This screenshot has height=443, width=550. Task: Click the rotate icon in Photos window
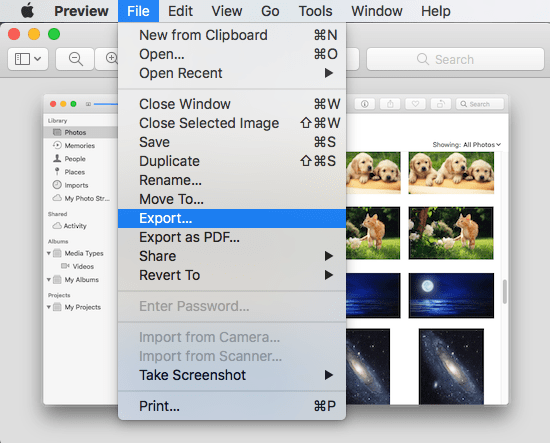[441, 104]
